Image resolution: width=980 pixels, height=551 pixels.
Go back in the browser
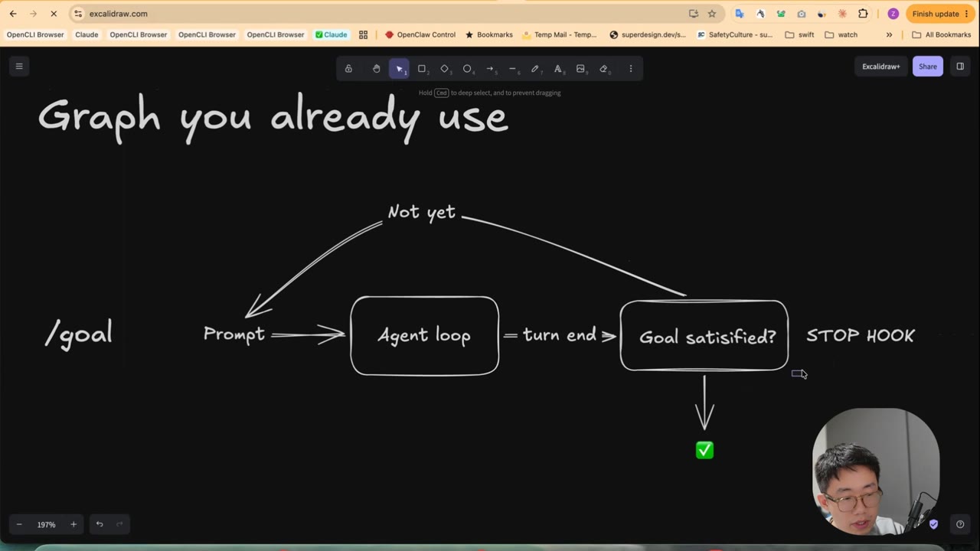point(13,14)
